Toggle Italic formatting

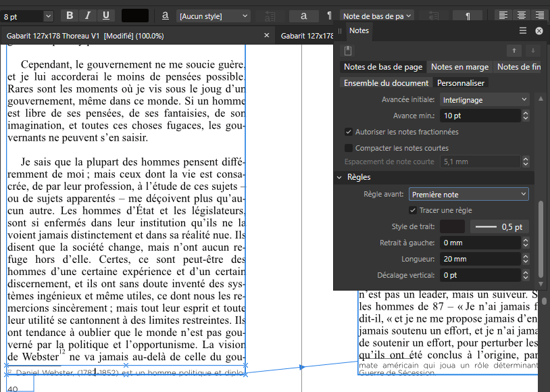click(88, 16)
